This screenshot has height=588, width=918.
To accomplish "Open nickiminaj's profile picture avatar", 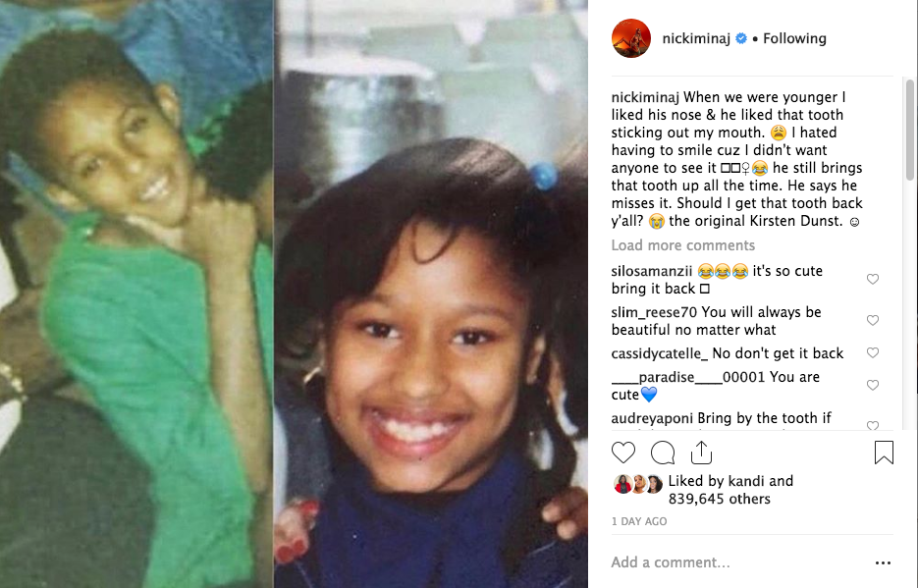I will (x=631, y=38).
